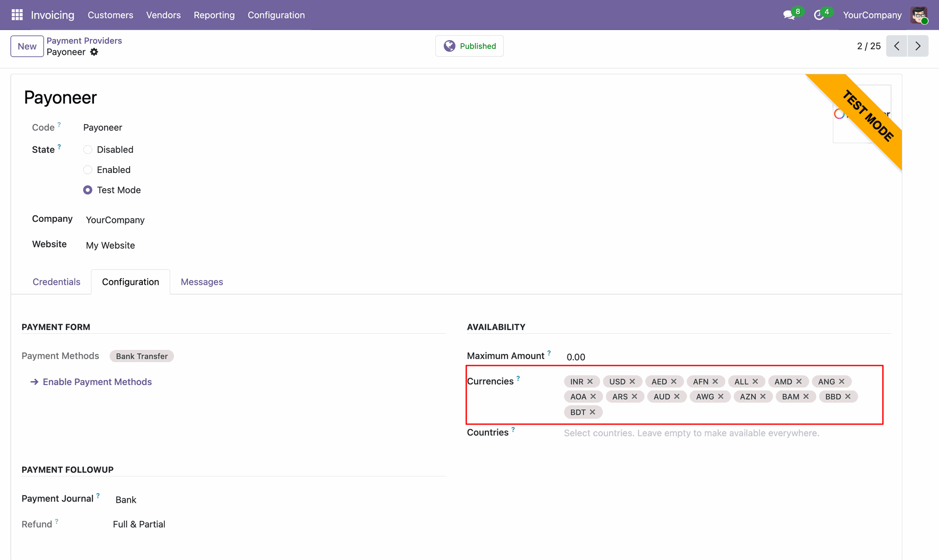Remove the AUD currency tag
This screenshot has height=560, width=939.
click(677, 396)
